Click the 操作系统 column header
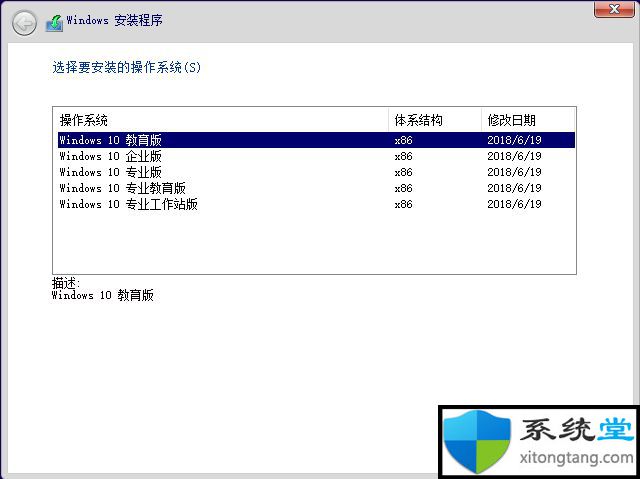 pyautogui.click(x=221, y=120)
